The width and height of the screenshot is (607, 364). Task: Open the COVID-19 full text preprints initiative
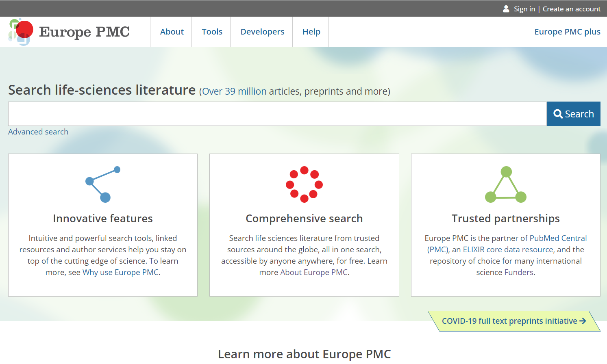[x=514, y=321]
